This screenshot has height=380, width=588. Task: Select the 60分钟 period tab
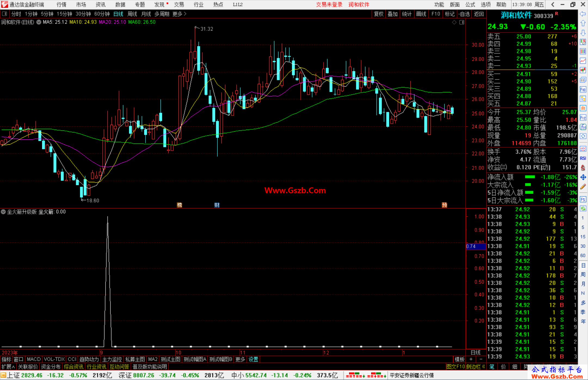102,14
